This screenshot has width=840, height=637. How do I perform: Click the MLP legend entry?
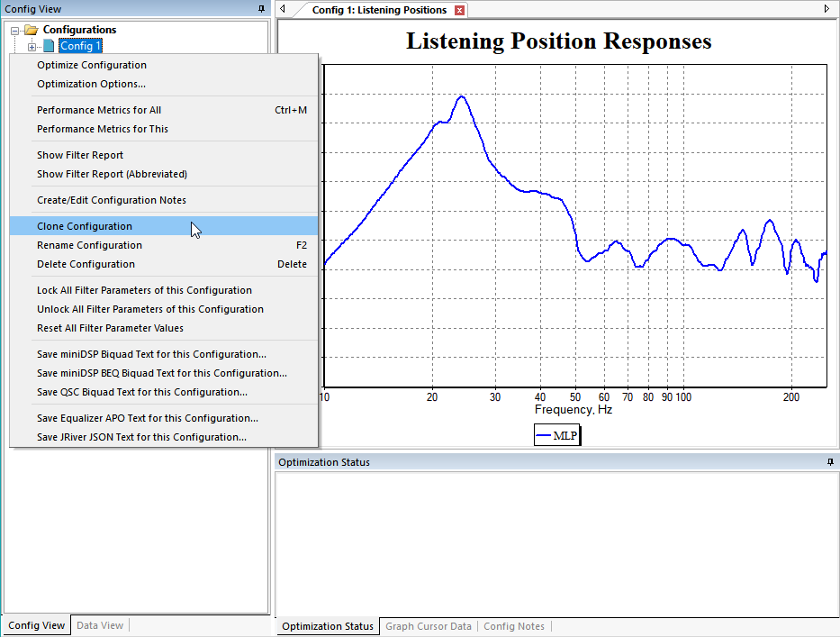[557, 435]
